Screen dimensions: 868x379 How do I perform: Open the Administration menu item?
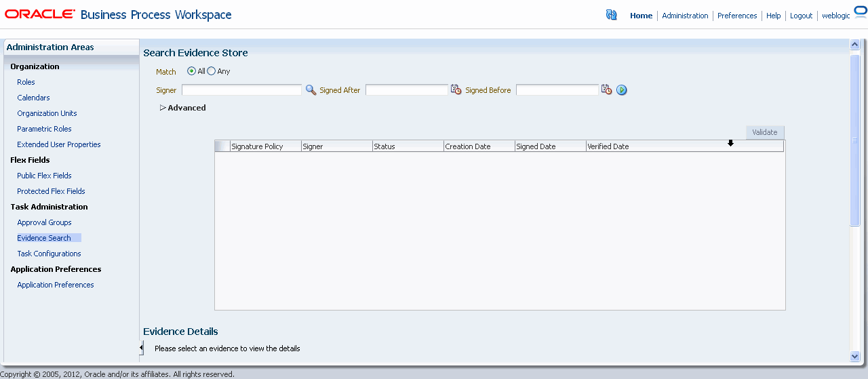[685, 16]
